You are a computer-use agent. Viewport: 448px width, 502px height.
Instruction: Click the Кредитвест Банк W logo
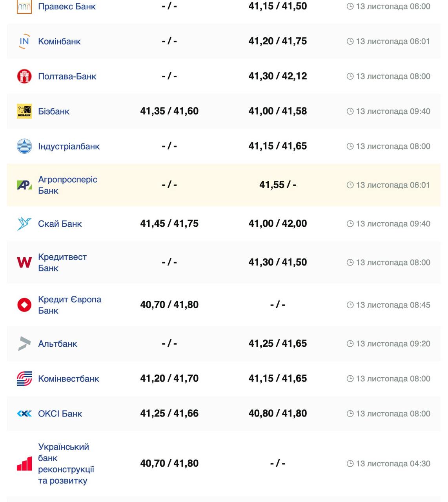click(24, 262)
